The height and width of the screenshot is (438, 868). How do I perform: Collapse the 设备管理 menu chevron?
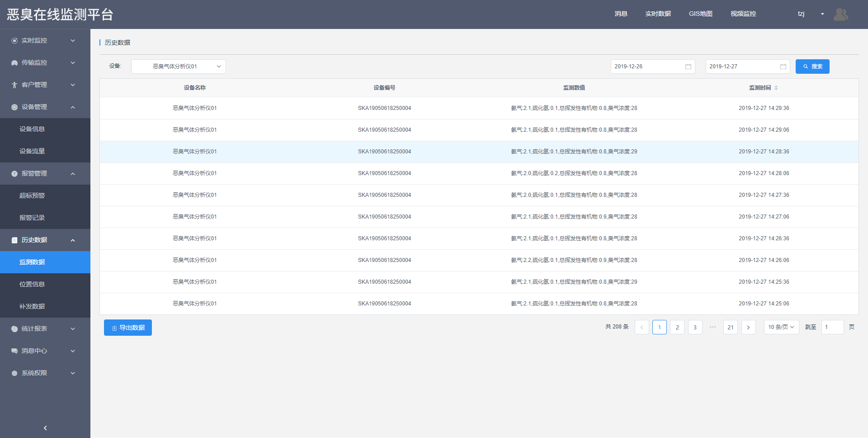click(73, 107)
